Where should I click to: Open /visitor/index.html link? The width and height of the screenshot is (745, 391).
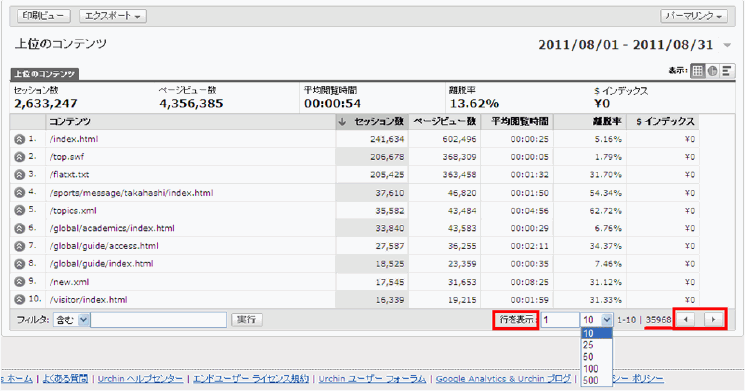coord(88,300)
